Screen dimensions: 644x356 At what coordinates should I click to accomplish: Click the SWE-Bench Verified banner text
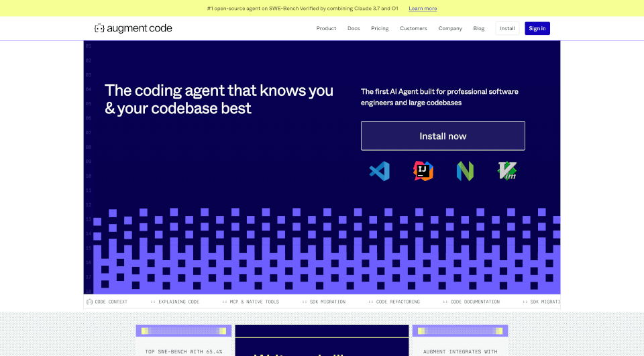click(303, 8)
